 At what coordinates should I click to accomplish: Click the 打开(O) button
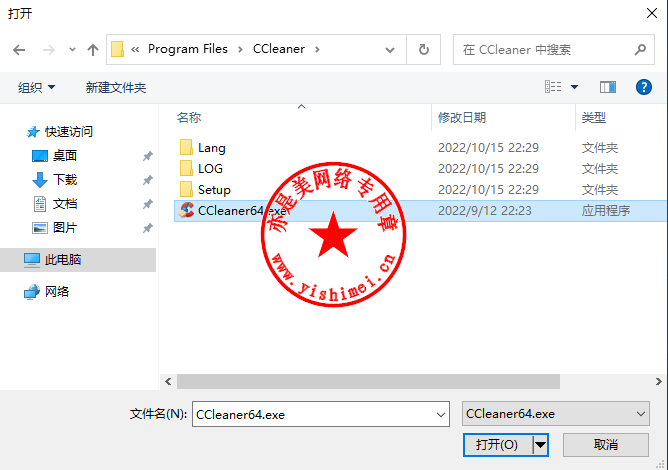click(x=497, y=445)
